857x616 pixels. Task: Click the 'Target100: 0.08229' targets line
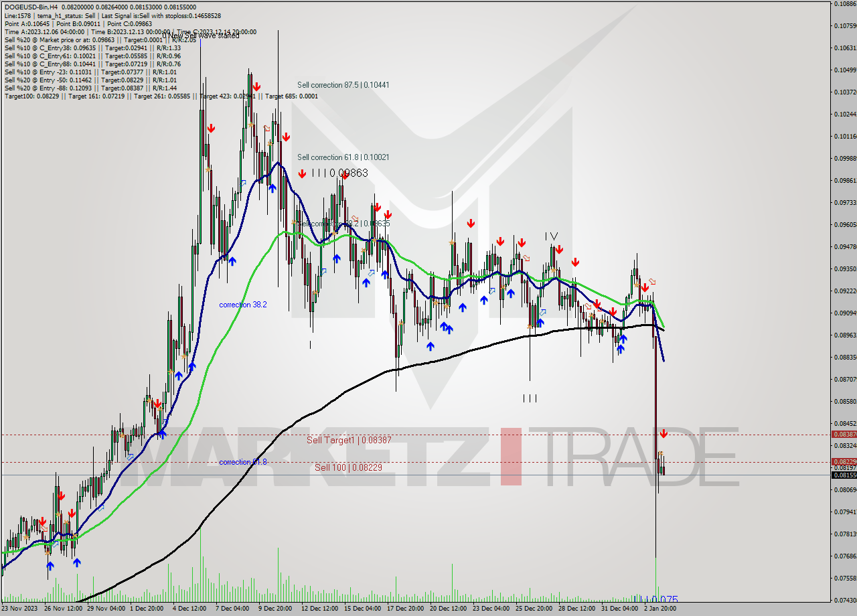click(x=161, y=96)
